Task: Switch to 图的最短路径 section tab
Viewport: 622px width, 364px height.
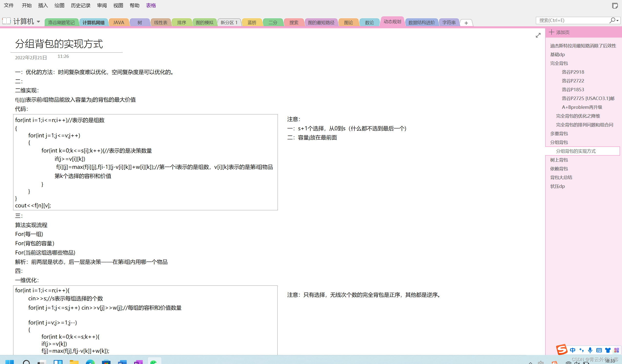Action: (x=321, y=22)
